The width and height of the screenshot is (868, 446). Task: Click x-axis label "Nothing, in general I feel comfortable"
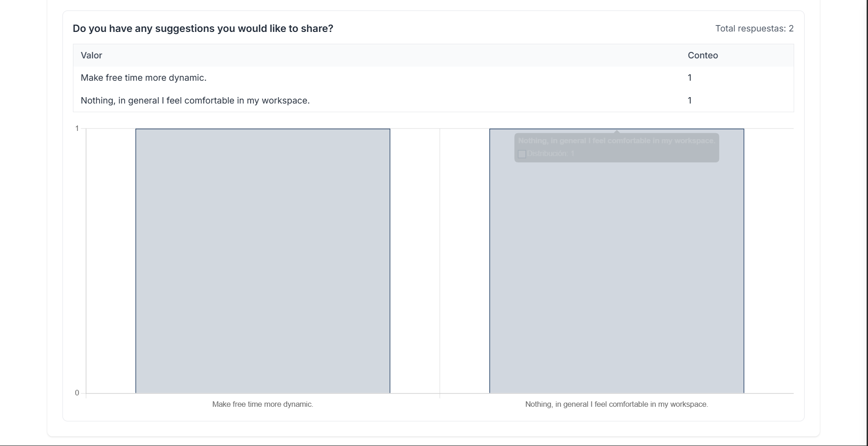[616, 404]
